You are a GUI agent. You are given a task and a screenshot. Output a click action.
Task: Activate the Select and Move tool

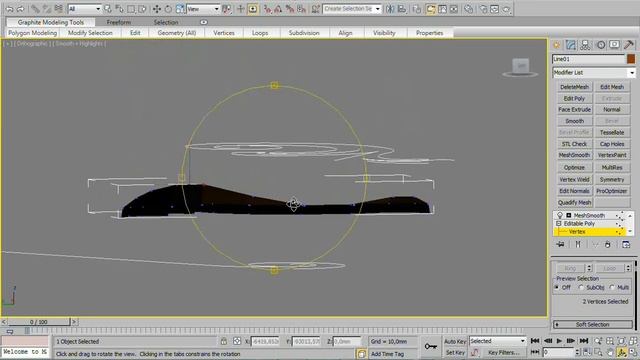point(157,9)
